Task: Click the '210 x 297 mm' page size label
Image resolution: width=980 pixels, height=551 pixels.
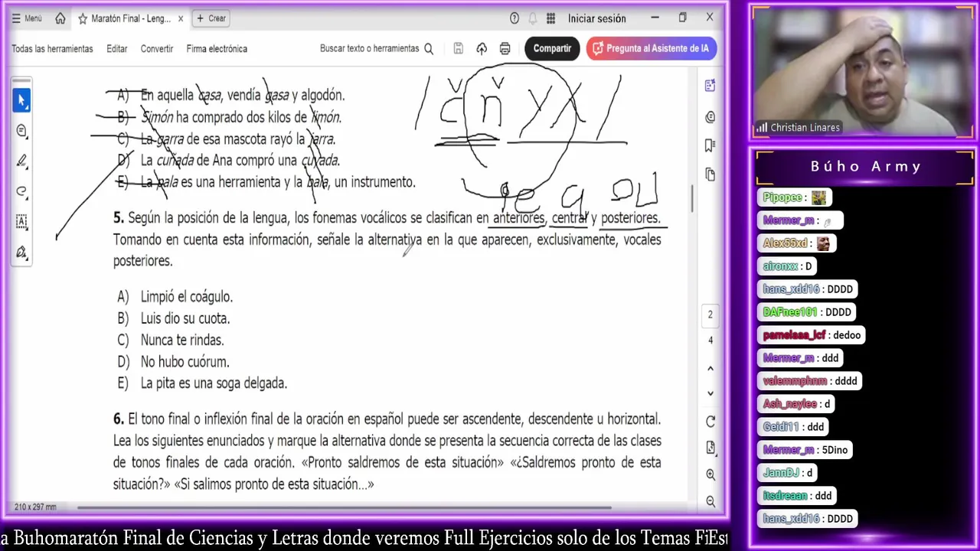Action: [35, 507]
